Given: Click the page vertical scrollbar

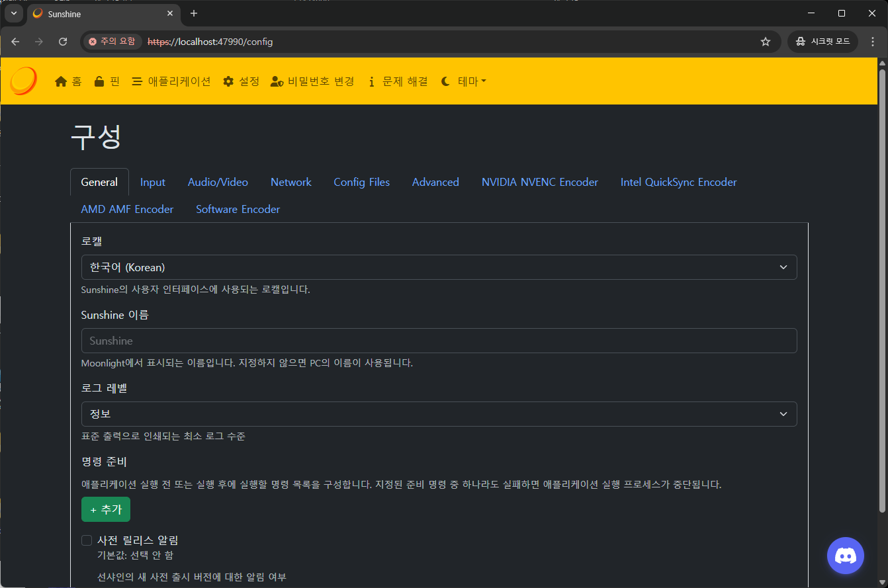Looking at the screenshot, I should [x=882, y=291].
